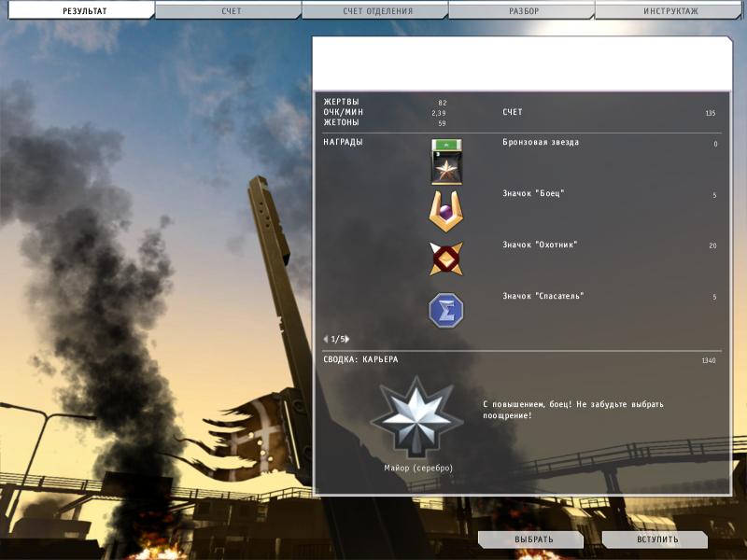Select the "Боец" badge icon
This screenshot has height=560, width=747.
[x=445, y=211]
